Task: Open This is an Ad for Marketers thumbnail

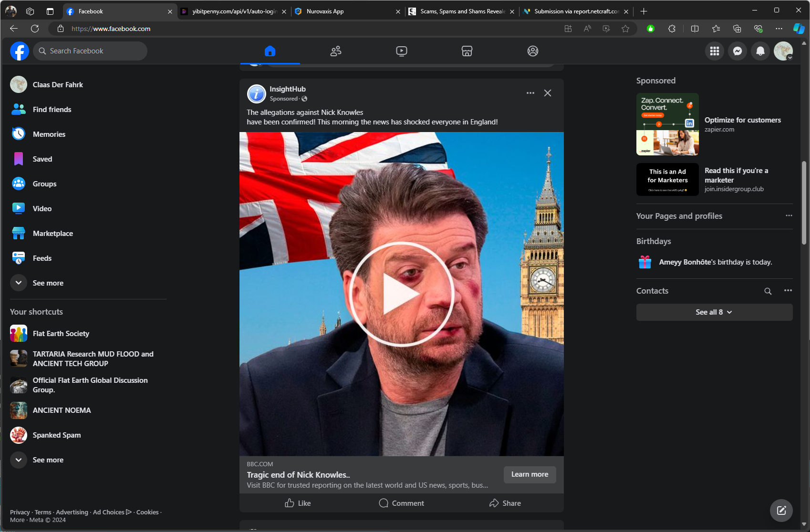Action: tap(667, 180)
